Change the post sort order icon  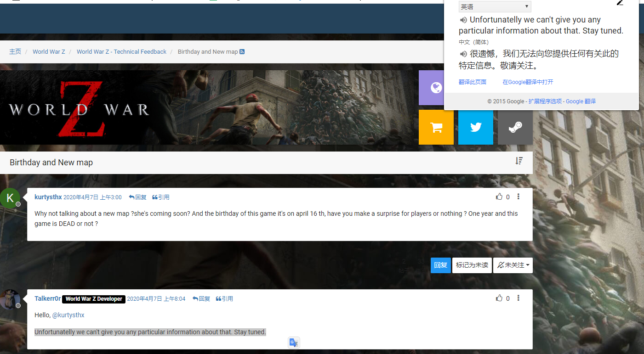[x=519, y=161]
